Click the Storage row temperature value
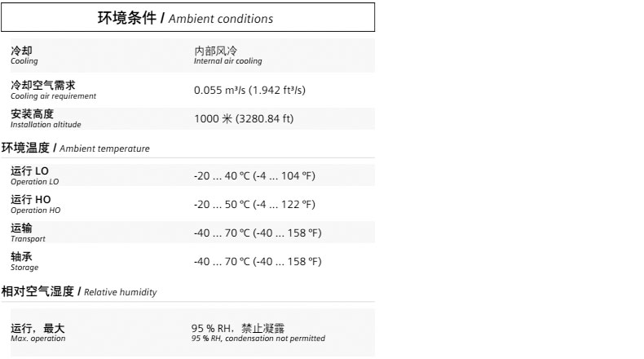The image size is (644, 359). (x=258, y=262)
